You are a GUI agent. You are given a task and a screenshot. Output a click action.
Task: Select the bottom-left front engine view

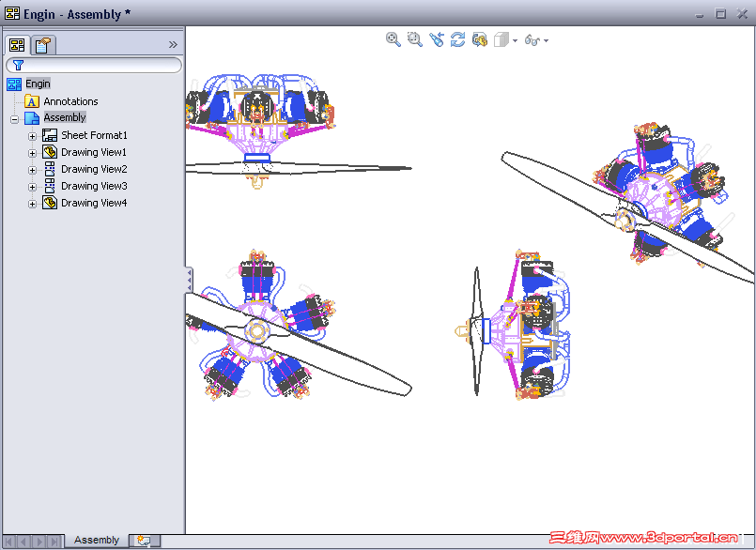tap(299, 326)
